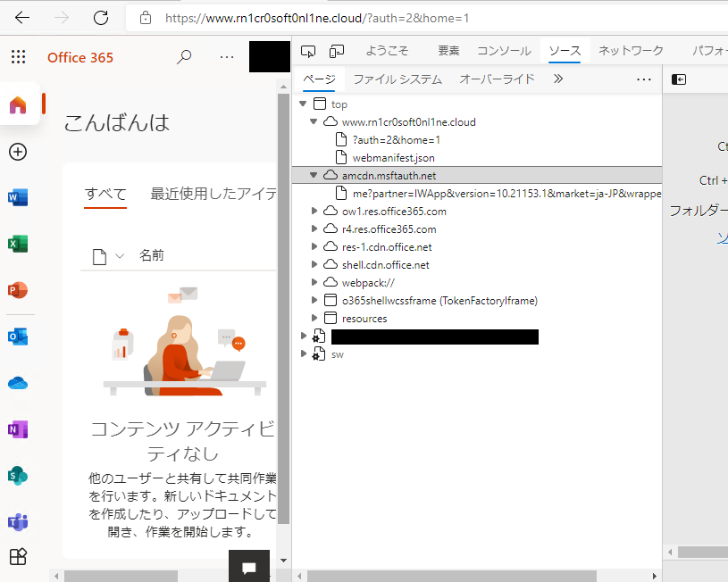Launch SharePoint from the sidebar
The image size is (728, 582).
18,476
